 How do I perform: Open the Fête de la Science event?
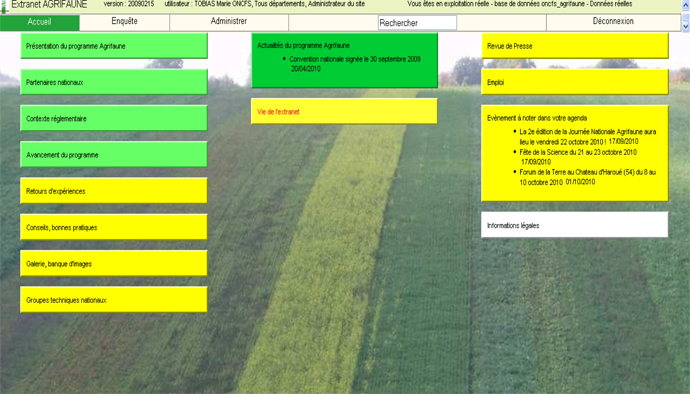(578, 157)
